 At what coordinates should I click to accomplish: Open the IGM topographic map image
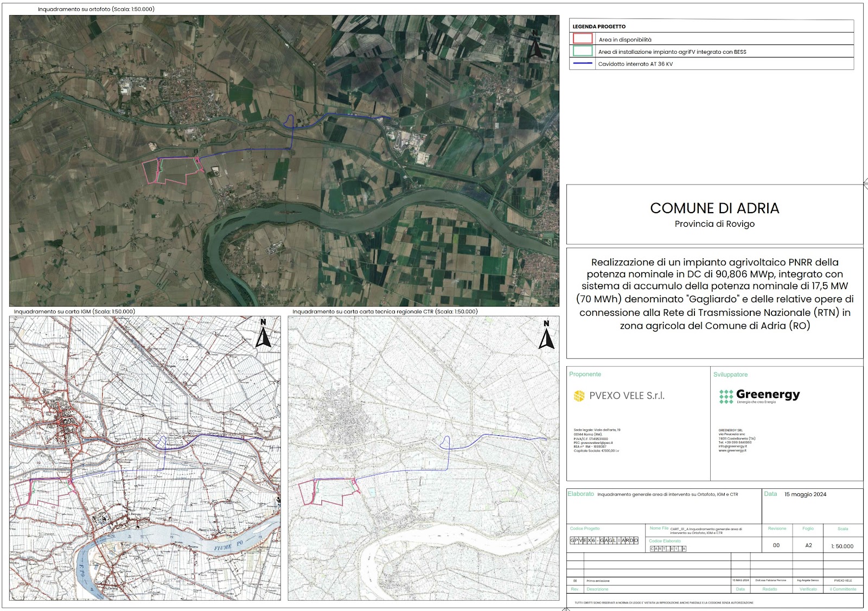[x=145, y=459]
